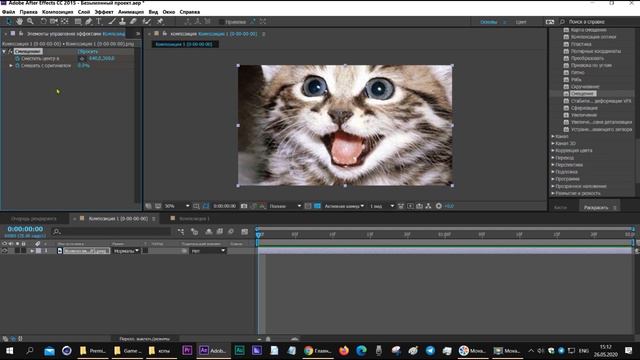
Task: Toggle the stopwatch for blend with original
Action: pos(17,66)
